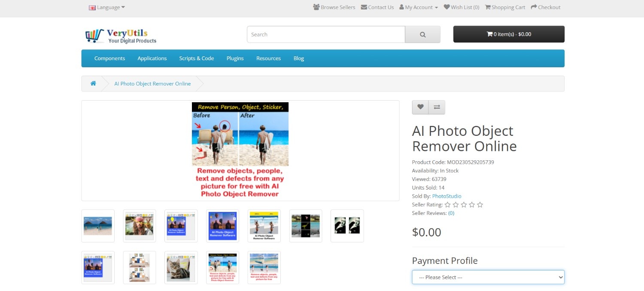The width and height of the screenshot is (644, 291).
Task: Go to Shopping Cart link
Action: pos(505,7)
